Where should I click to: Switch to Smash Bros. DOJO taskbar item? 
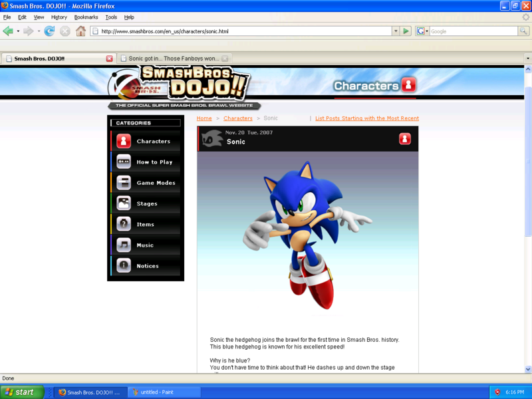click(x=90, y=392)
